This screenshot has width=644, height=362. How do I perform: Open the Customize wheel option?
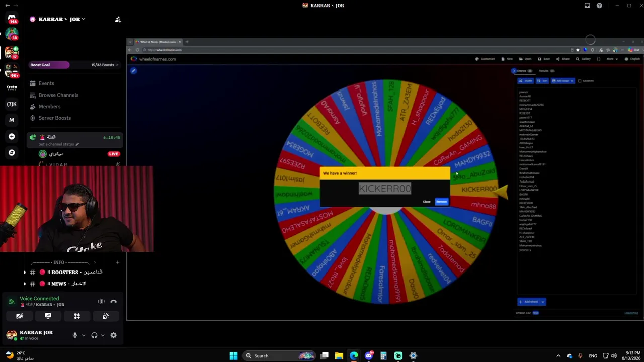click(x=486, y=59)
